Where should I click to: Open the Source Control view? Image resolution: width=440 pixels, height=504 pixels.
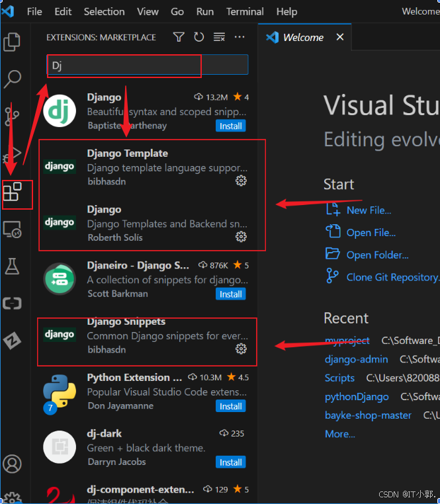[x=12, y=116]
